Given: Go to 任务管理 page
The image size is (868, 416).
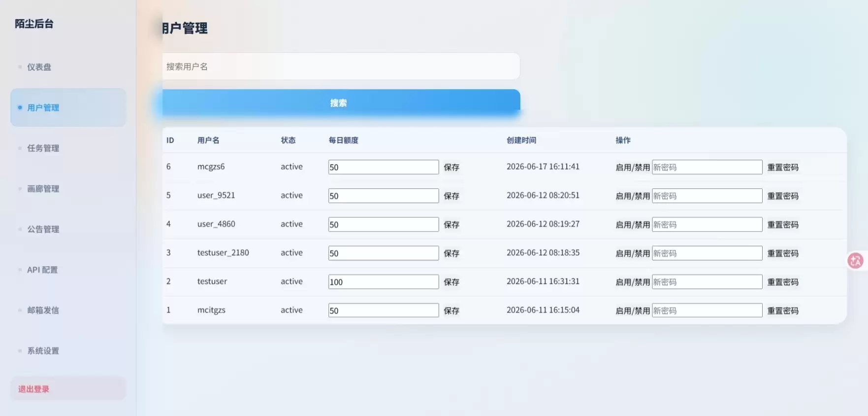Looking at the screenshot, I should point(68,148).
